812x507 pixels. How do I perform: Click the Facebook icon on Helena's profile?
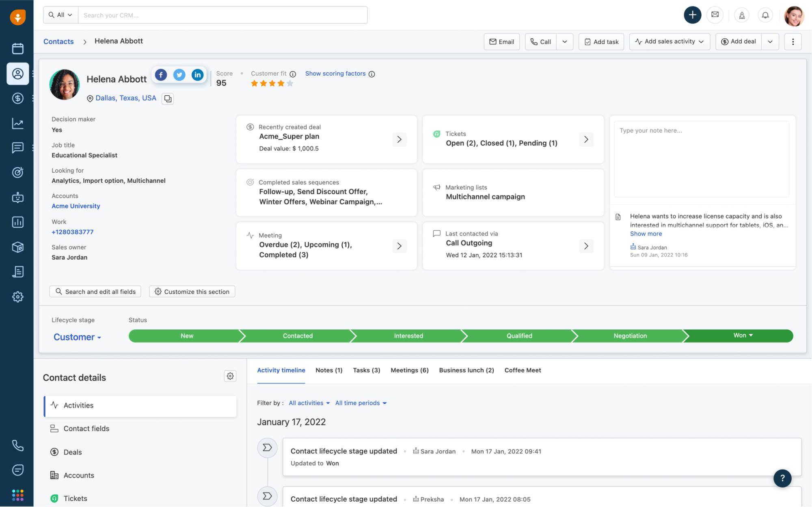coord(160,75)
